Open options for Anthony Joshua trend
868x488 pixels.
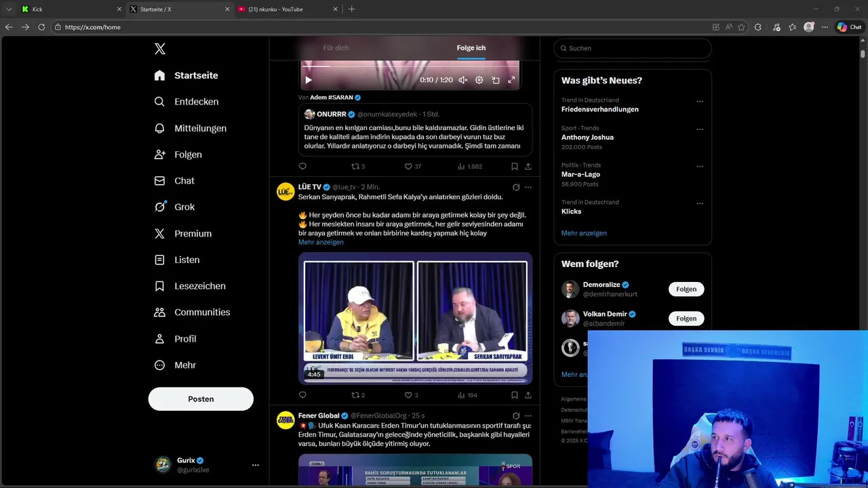click(700, 129)
